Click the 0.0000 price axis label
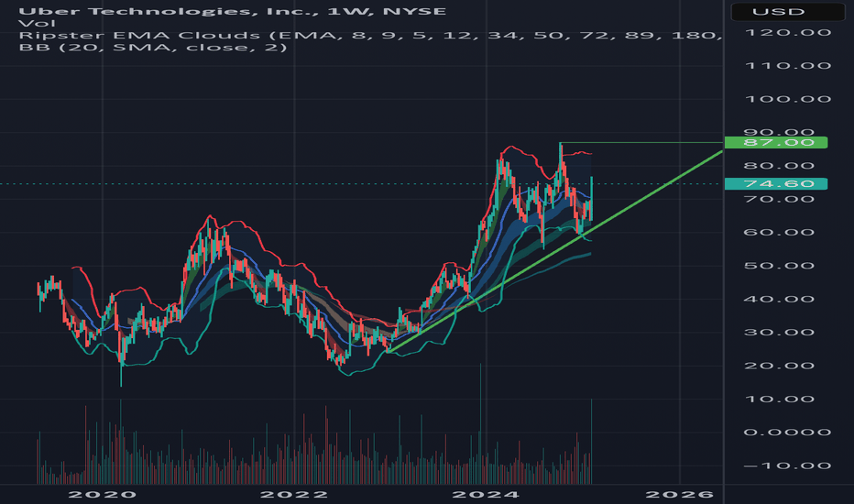This screenshot has width=854, height=504. tap(787, 433)
